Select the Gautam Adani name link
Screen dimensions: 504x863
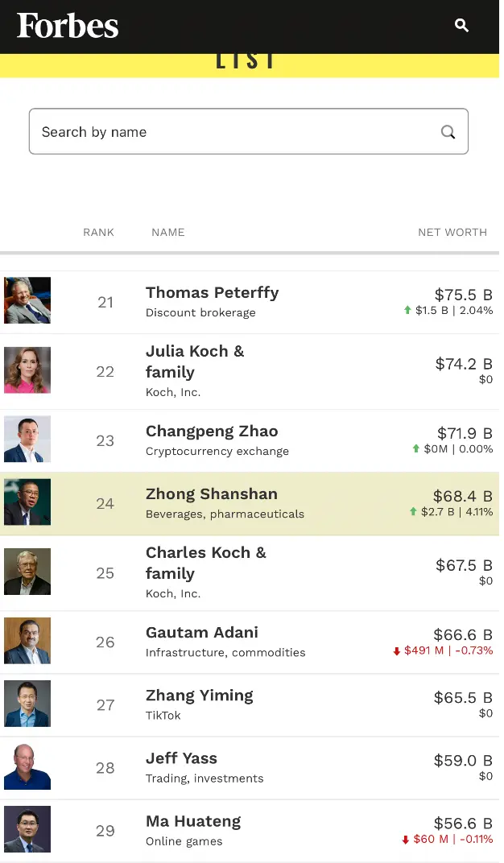point(202,633)
